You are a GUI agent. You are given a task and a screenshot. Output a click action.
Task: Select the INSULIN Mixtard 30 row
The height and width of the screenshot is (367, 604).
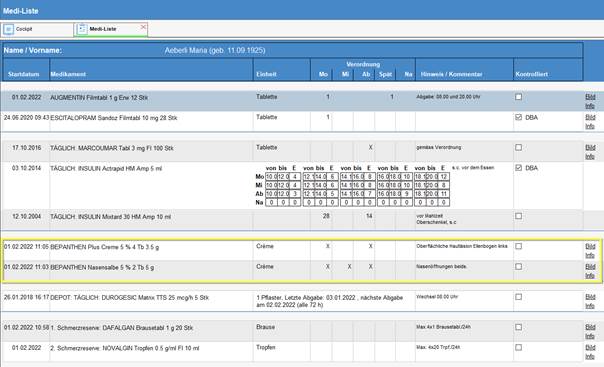click(x=293, y=220)
